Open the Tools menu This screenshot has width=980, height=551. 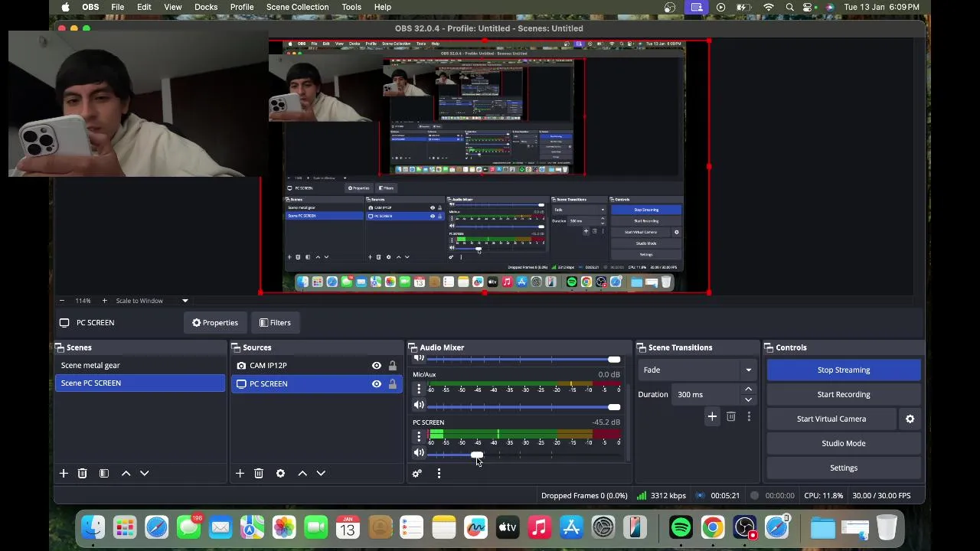[351, 7]
